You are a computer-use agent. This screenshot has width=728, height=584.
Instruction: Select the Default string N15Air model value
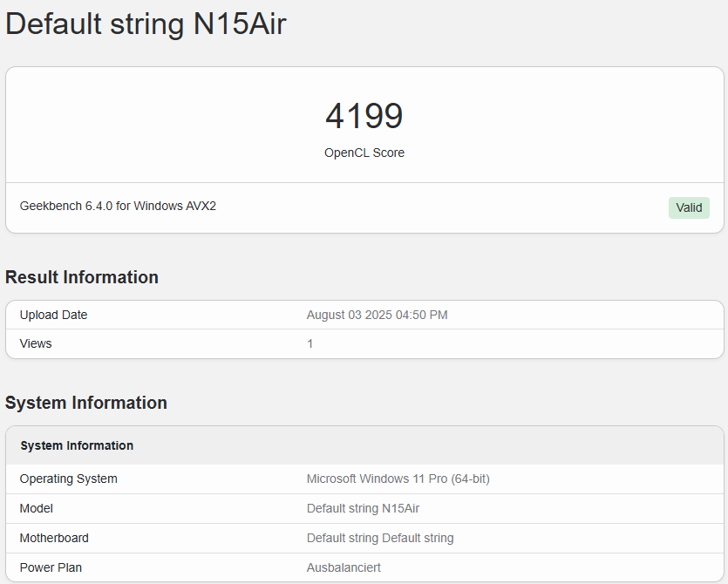(x=363, y=508)
